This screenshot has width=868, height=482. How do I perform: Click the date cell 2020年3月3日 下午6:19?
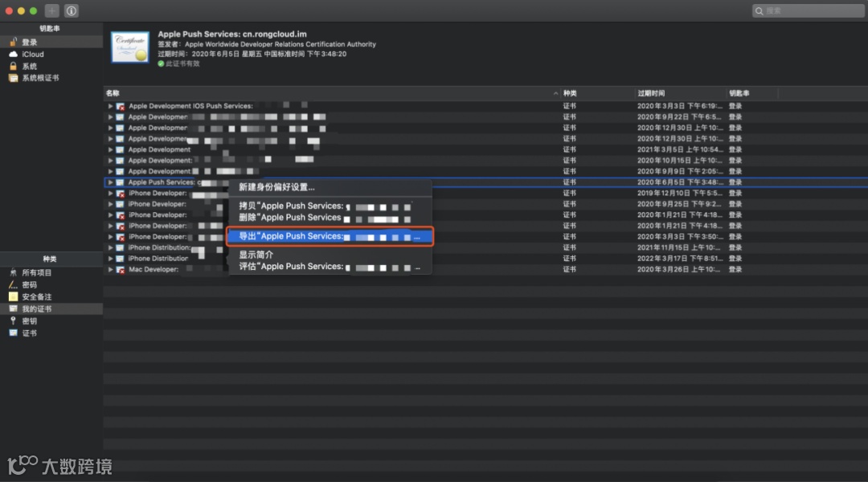point(680,106)
